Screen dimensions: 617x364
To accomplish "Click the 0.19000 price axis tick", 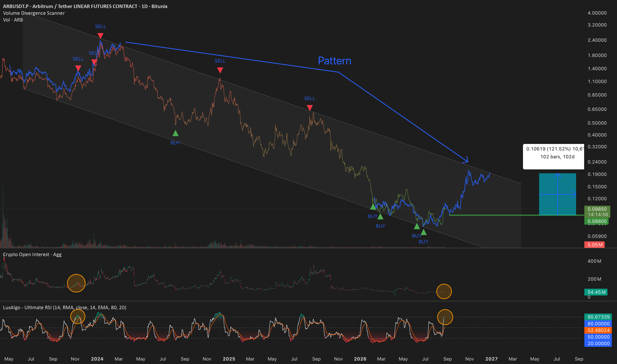I will (x=597, y=174).
